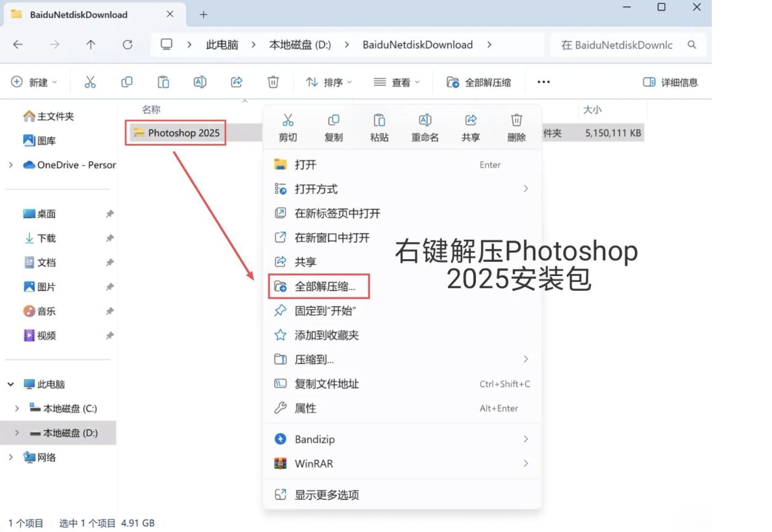Click the PC monitor icon in address bar
This screenshot has width=772, height=532.
(x=166, y=45)
